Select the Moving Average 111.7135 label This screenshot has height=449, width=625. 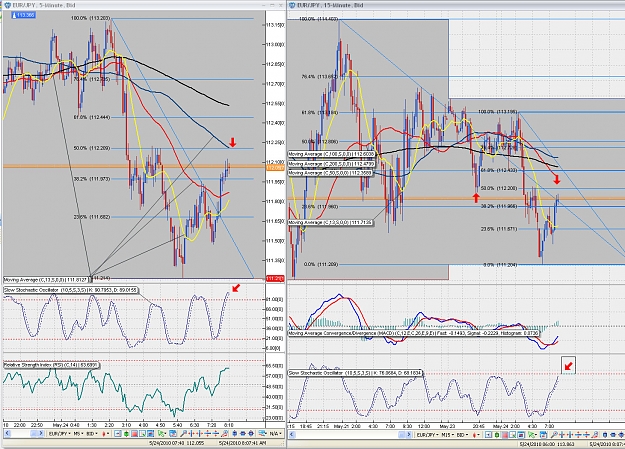[331, 223]
